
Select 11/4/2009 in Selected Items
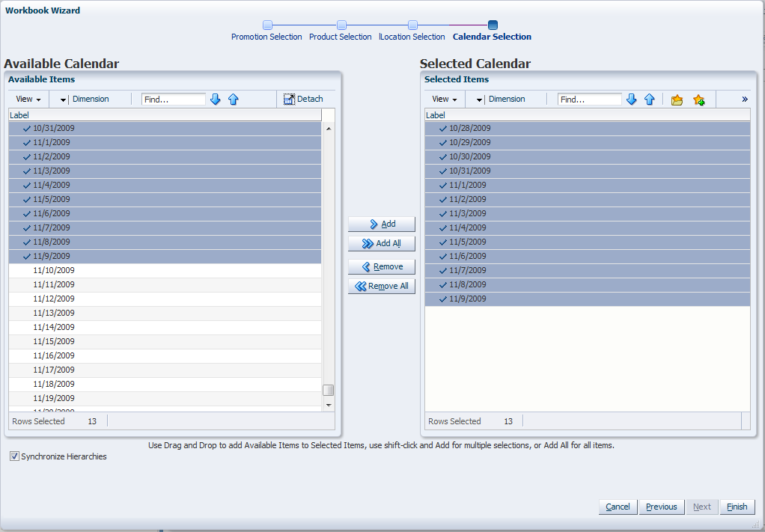[588, 227]
